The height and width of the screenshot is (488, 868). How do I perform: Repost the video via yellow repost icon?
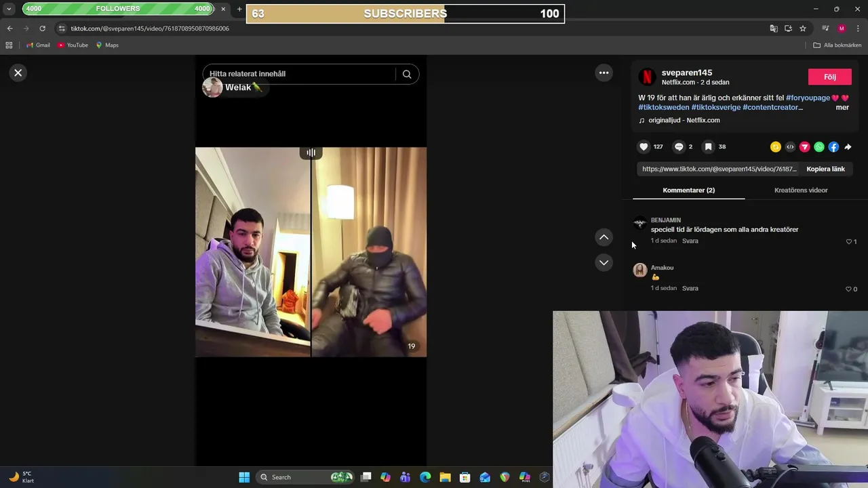pos(776,147)
